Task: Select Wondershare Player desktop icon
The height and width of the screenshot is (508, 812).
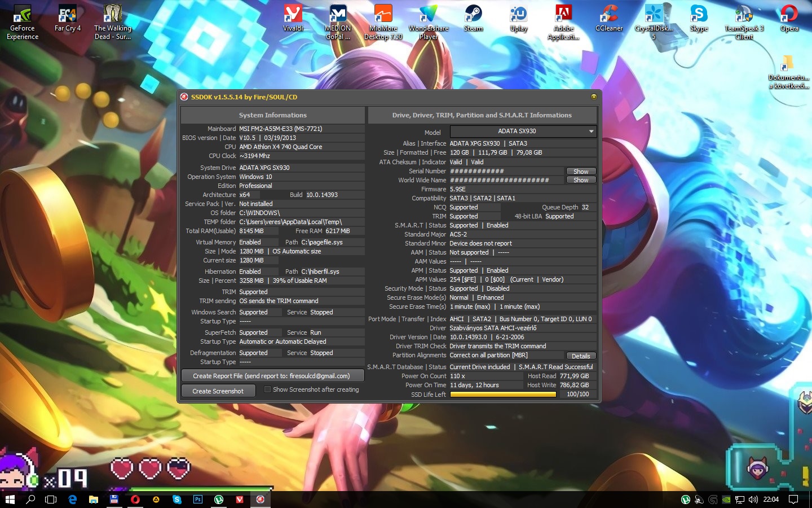Action: [429, 23]
